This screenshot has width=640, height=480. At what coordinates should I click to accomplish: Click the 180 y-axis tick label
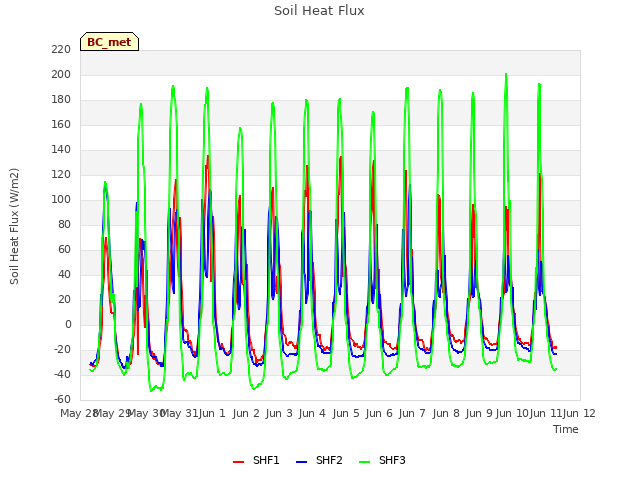coord(61,100)
